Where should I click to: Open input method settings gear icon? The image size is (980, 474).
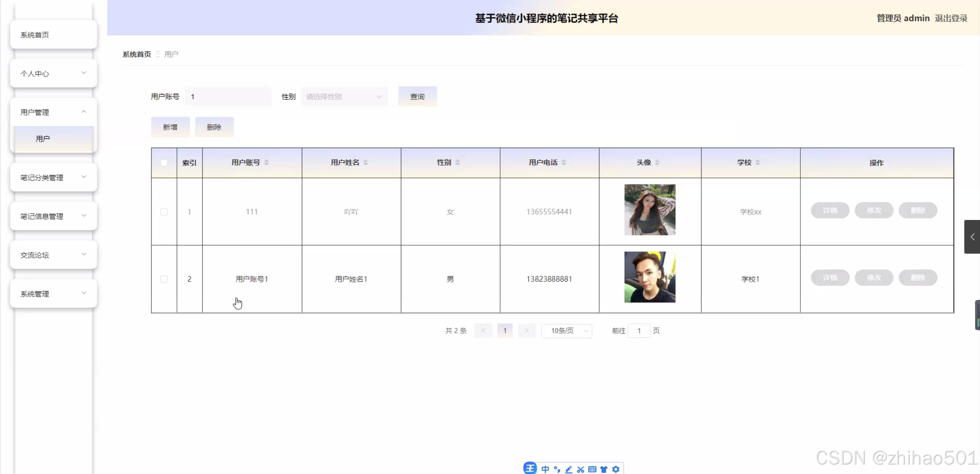(616, 469)
